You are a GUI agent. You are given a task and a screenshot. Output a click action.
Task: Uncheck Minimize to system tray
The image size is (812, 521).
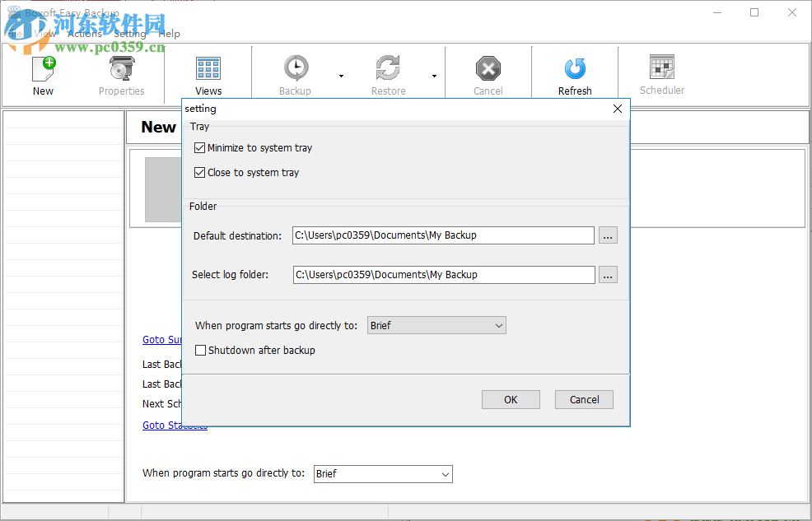[199, 147]
